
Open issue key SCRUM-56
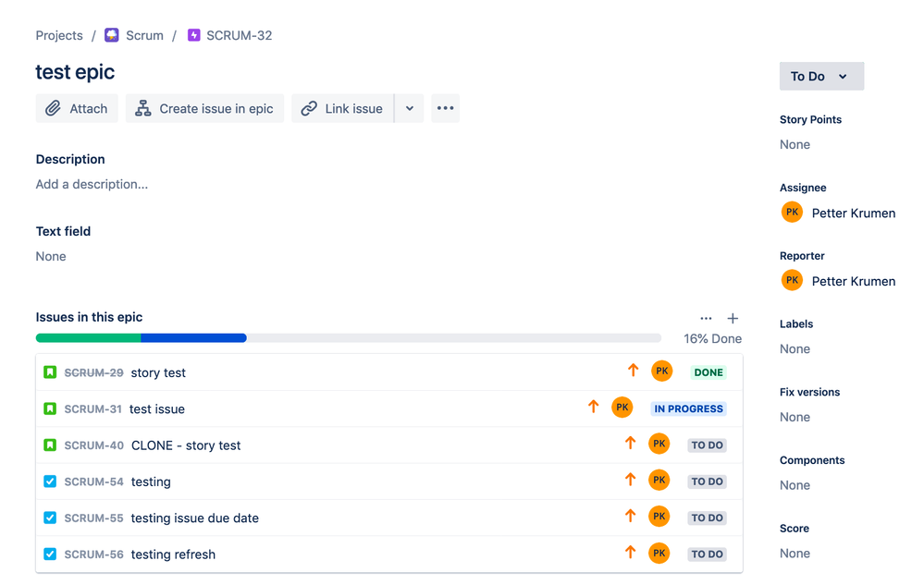pos(93,555)
